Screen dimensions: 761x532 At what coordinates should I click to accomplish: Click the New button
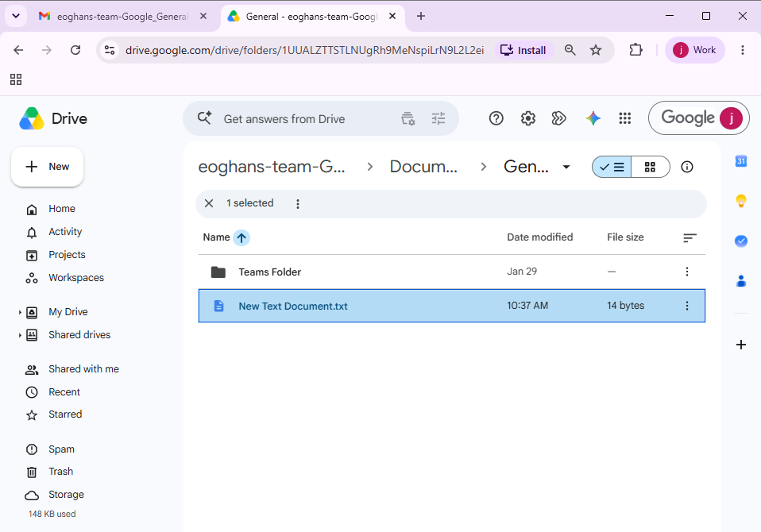(x=47, y=167)
